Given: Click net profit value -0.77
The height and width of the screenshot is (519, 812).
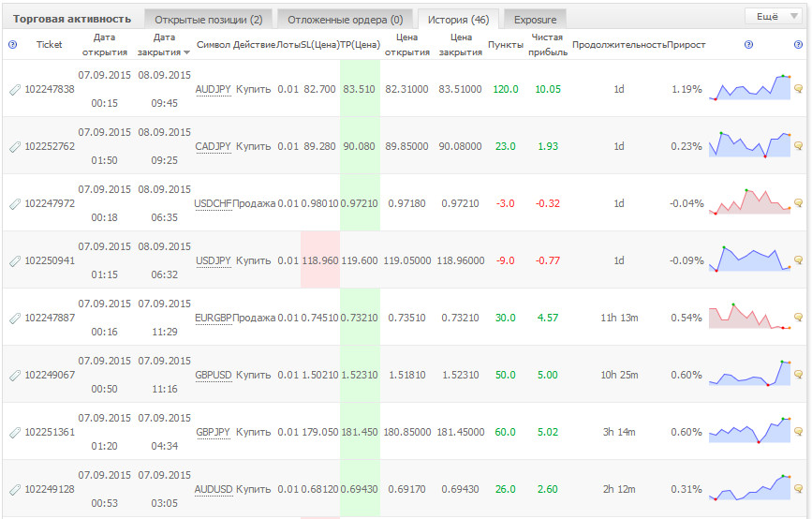Looking at the screenshot, I should (x=548, y=260).
